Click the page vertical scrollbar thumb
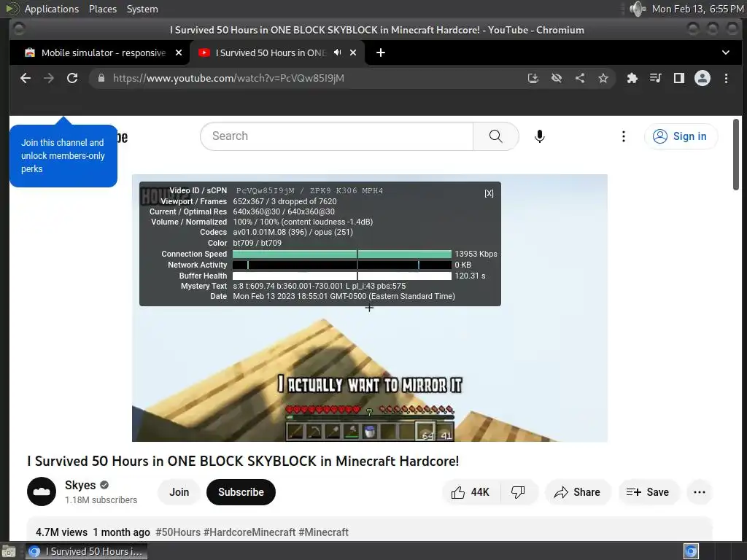The height and width of the screenshot is (560, 747). pos(736,155)
